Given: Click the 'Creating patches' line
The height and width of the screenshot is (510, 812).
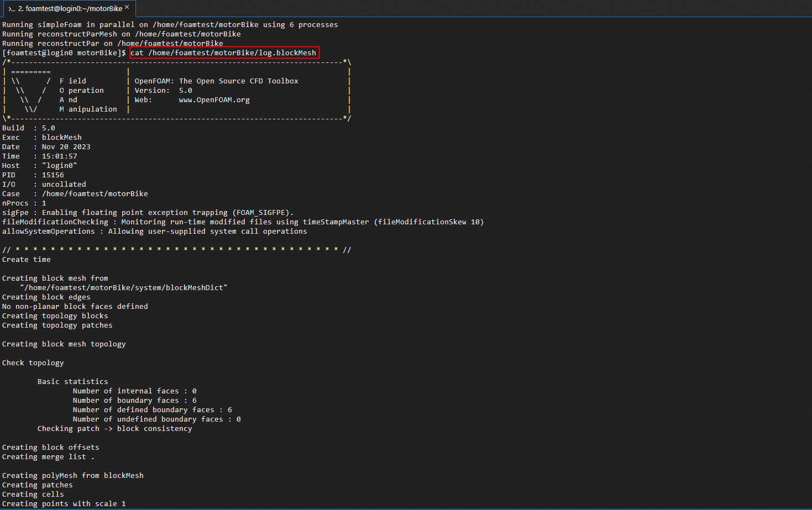Looking at the screenshot, I should (x=38, y=485).
